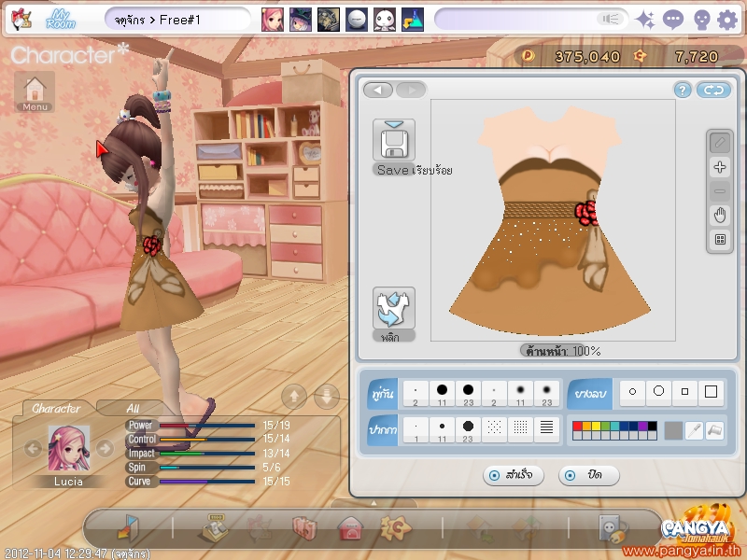This screenshot has height=560, width=747.
Task: Toggle the grid view tool
Action: [720, 239]
